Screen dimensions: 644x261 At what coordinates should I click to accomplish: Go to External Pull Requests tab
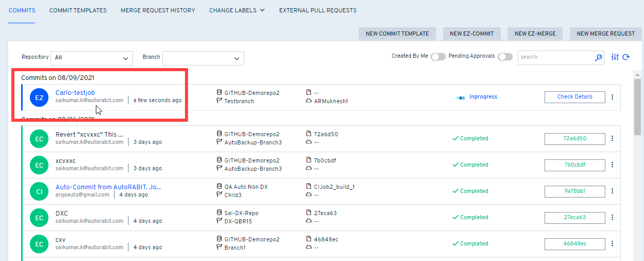coord(317,10)
